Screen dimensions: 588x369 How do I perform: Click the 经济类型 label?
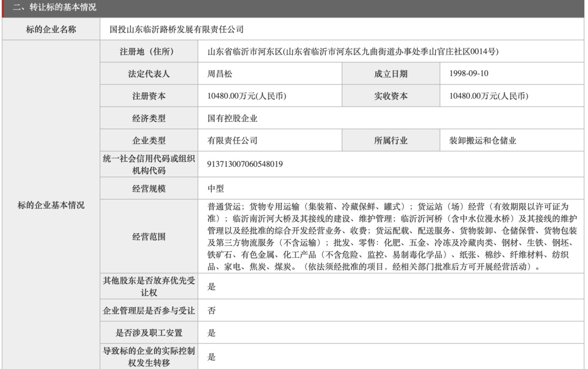point(149,118)
